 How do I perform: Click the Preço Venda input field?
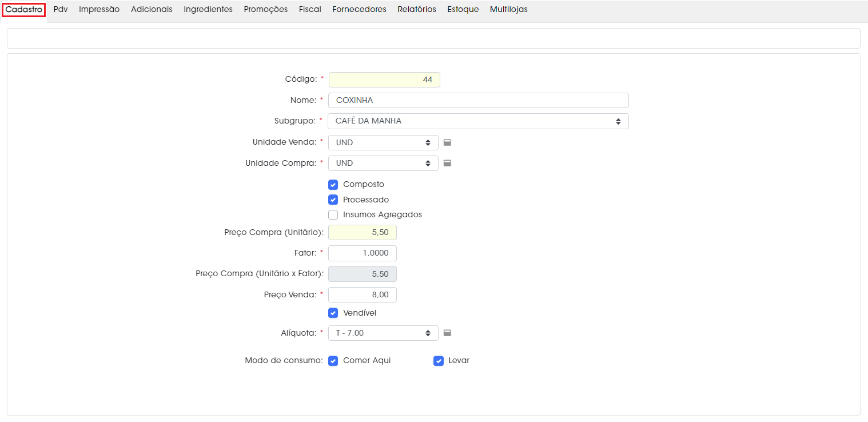[363, 294]
